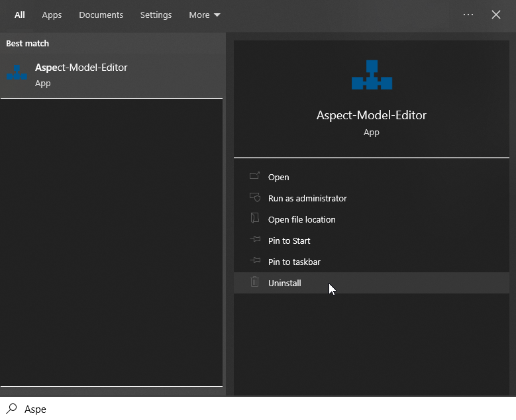Click the small Aspect-Model-Editor icon under Best match
Screen dimensions: 516x420
coord(17,73)
